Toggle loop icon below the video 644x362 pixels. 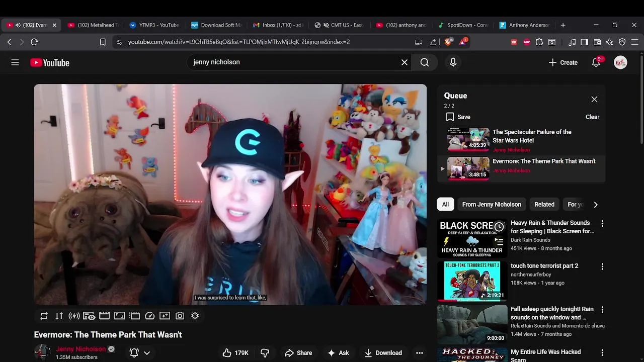pyautogui.click(x=44, y=316)
